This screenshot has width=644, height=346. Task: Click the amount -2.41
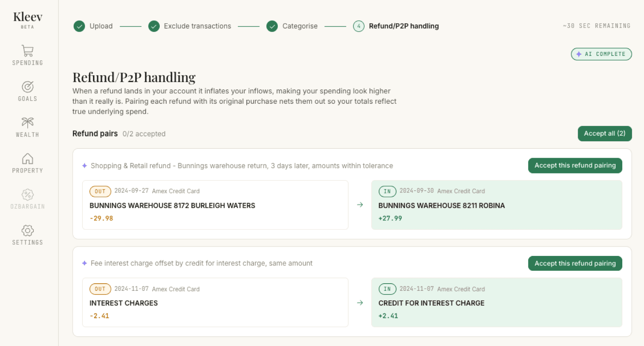(x=99, y=316)
